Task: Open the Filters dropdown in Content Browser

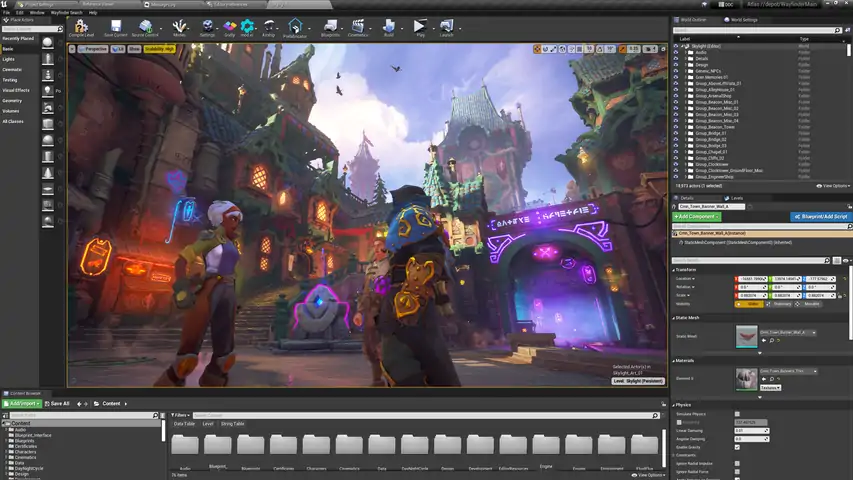Action: tap(180, 414)
